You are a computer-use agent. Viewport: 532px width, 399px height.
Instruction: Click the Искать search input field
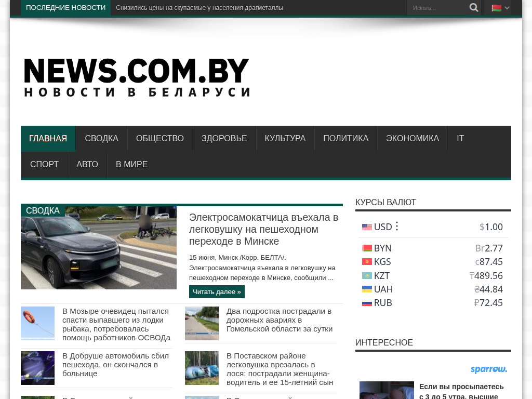[x=437, y=8]
